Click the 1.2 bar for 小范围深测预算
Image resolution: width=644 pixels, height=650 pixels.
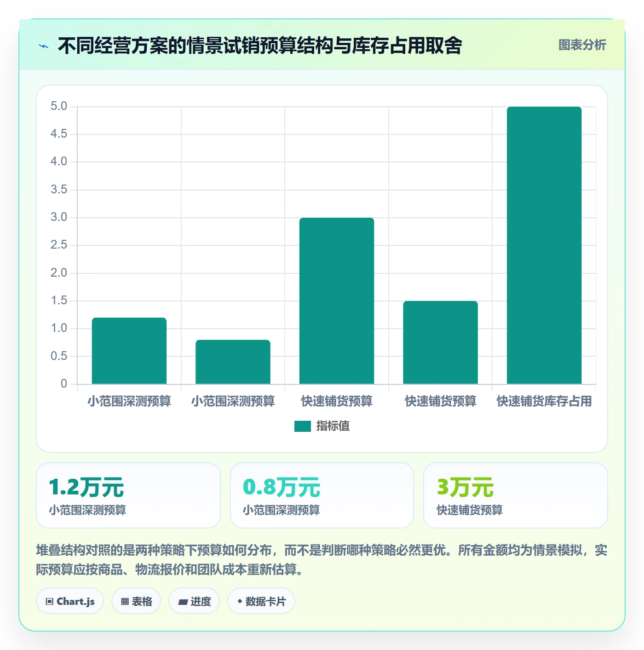129,351
